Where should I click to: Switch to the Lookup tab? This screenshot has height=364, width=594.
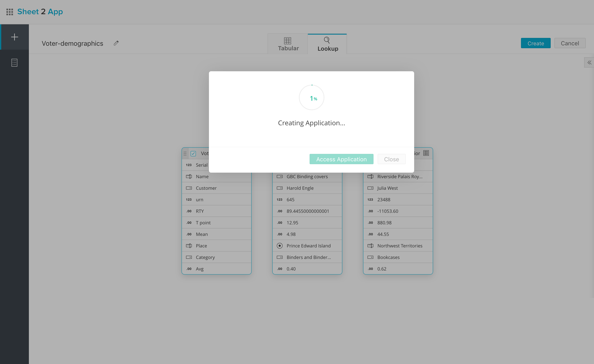tap(327, 44)
